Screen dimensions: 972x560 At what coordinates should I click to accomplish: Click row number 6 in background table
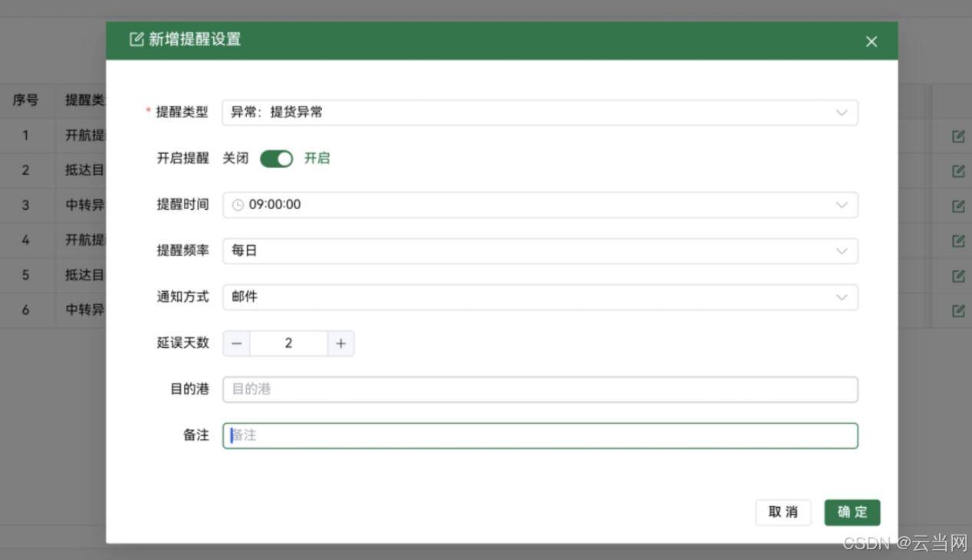point(25,309)
